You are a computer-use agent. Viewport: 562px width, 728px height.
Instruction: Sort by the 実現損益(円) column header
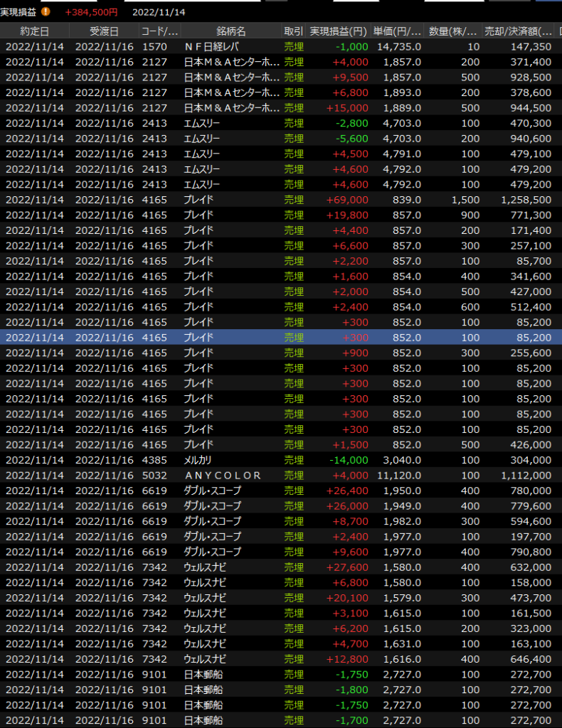point(339,31)
